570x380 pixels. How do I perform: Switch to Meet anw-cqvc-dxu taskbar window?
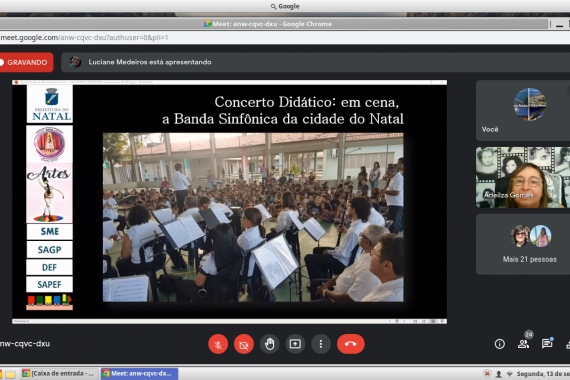[139, 373]
